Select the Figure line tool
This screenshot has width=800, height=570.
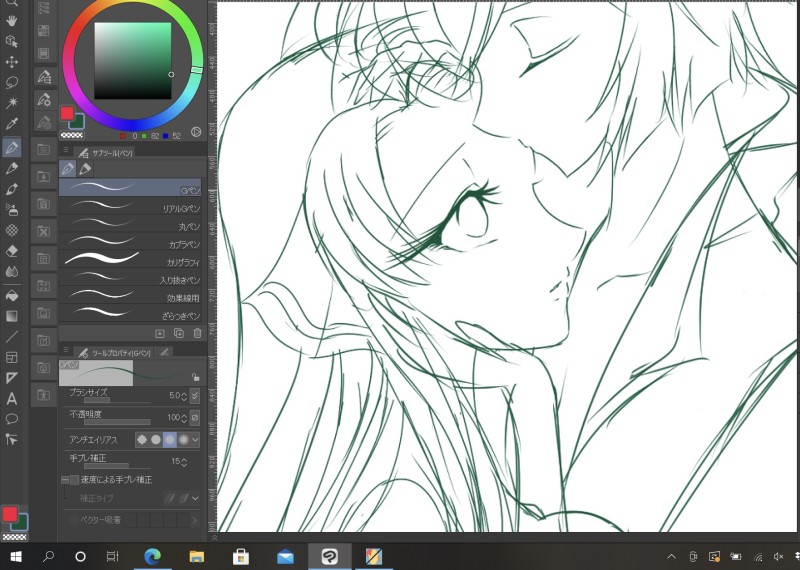click(x=12, y=337)
